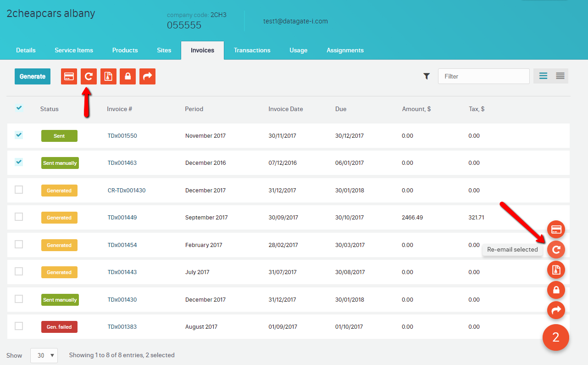Switch to the compact list view icon
This screenshot has width=588, height=365.
[560, 76]
